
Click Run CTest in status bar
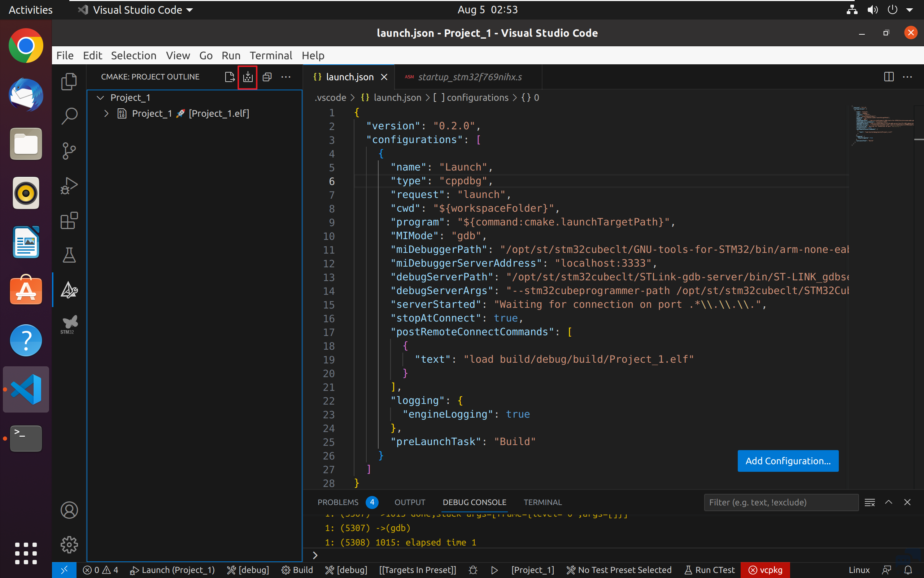(709, 570)
